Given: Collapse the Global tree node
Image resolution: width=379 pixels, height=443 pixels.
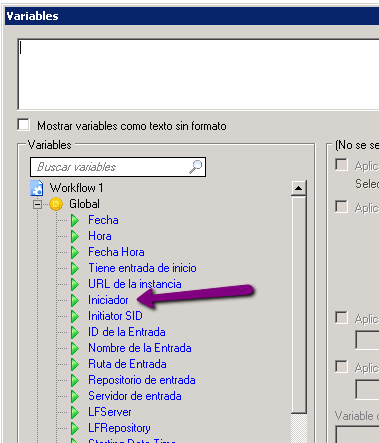Looking at the screenshot, I should click(x=37, y=204).
